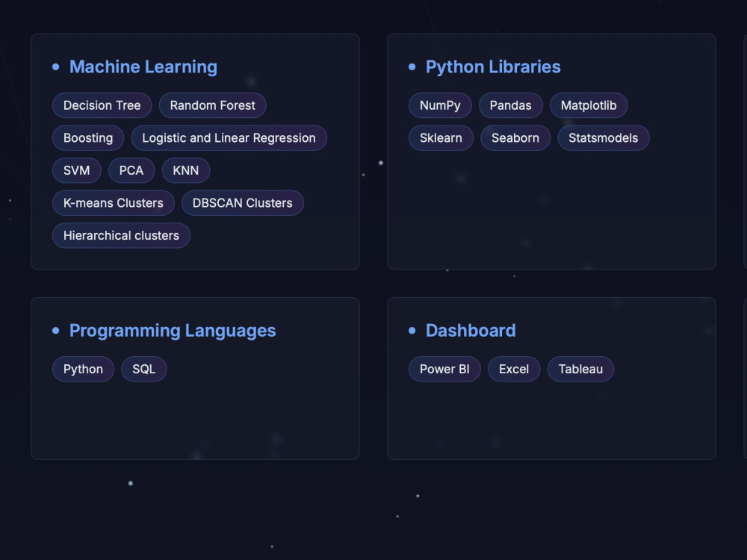Viewport: 747px width, 560px height.
Task: Click the SVM tag
Action: (77, 170)
